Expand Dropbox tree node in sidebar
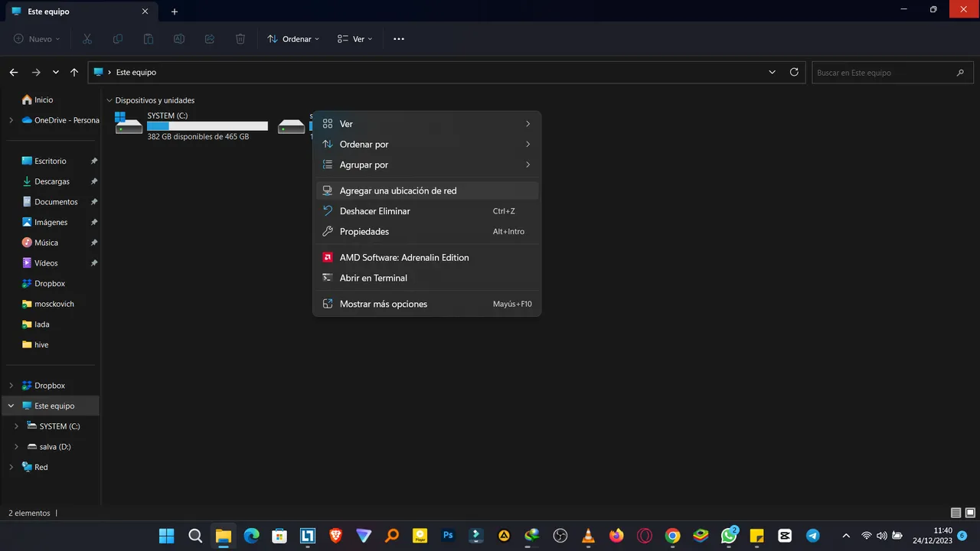The width and height of the screenshot is (980, 551). pos(11,386)
